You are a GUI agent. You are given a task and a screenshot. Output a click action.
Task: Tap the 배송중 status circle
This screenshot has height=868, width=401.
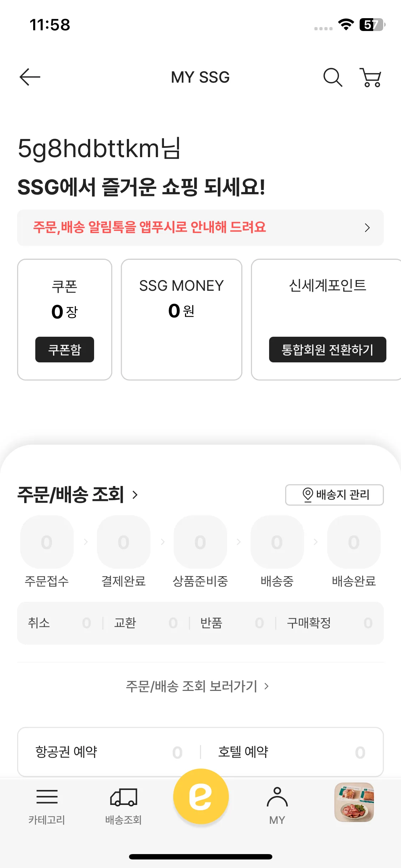coord(277,542)
